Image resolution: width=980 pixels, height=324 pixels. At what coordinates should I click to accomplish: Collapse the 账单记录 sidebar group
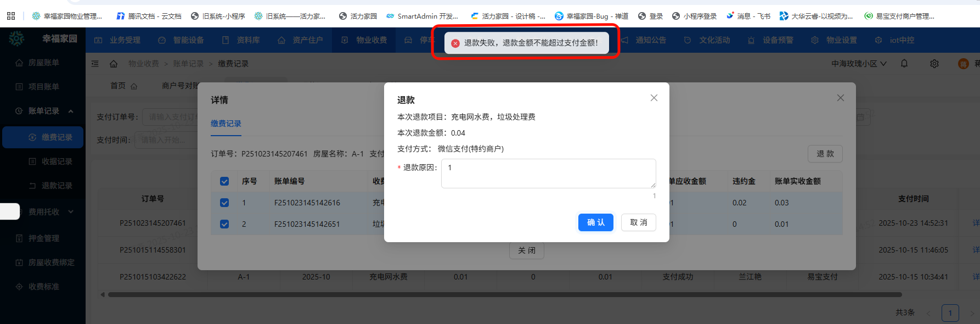pyautogui.click(x=43, y=111)
